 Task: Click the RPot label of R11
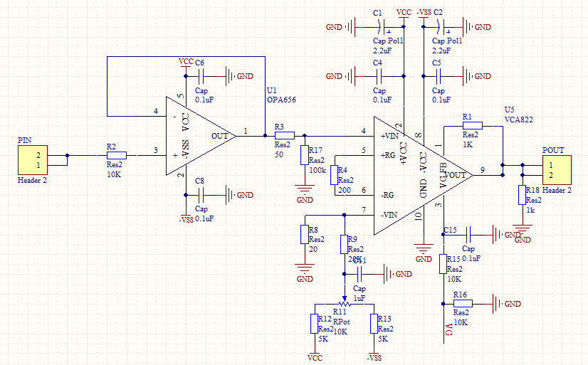pyautogui.click(x=341, y=322)
